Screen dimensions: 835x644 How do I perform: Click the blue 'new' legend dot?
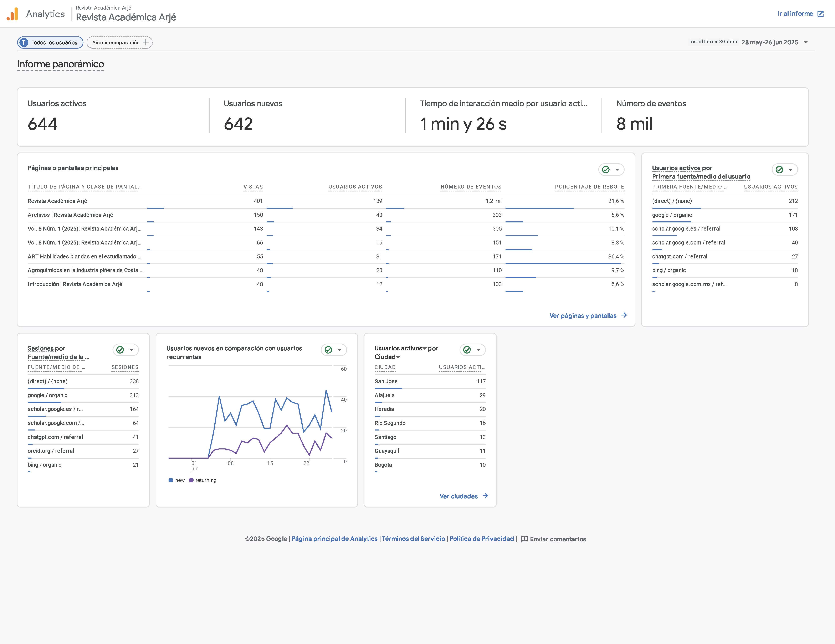(171, 480)
